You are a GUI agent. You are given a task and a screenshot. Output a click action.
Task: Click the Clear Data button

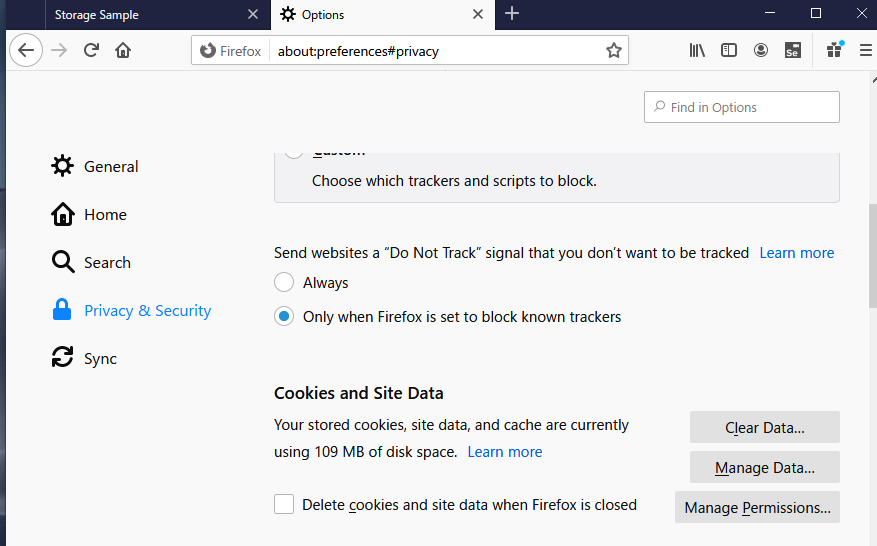coord(764,428)
